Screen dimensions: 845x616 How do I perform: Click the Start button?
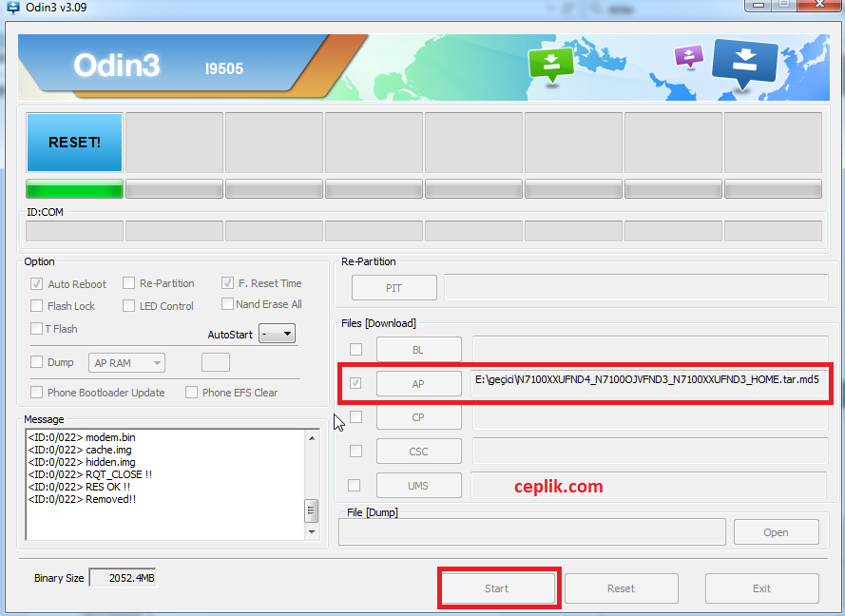[497, 588]
